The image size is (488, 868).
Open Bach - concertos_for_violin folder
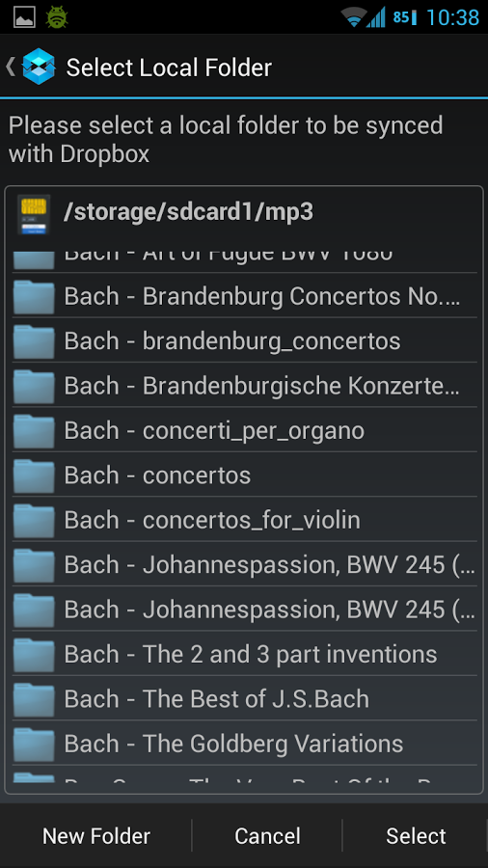245,521
